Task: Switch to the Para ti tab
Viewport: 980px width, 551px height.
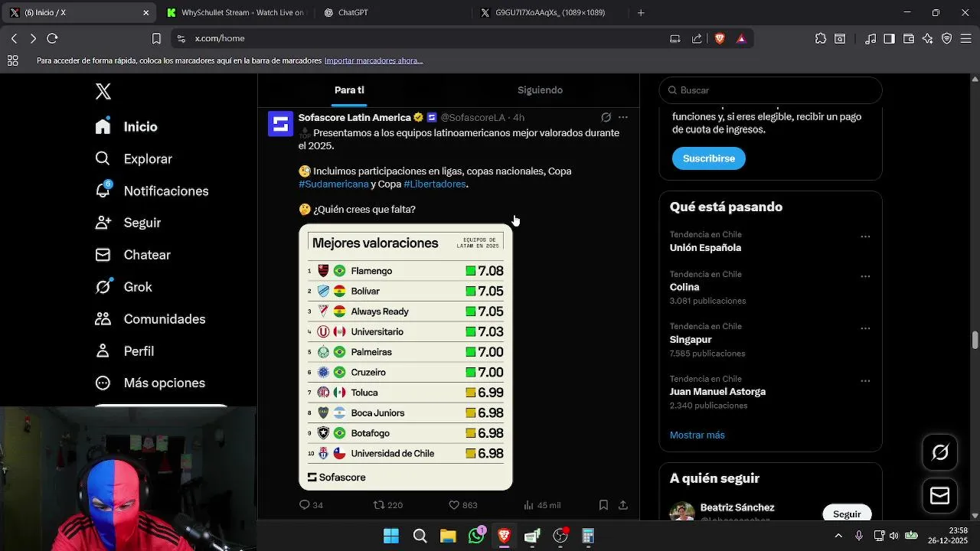Action: pos(349,90)
